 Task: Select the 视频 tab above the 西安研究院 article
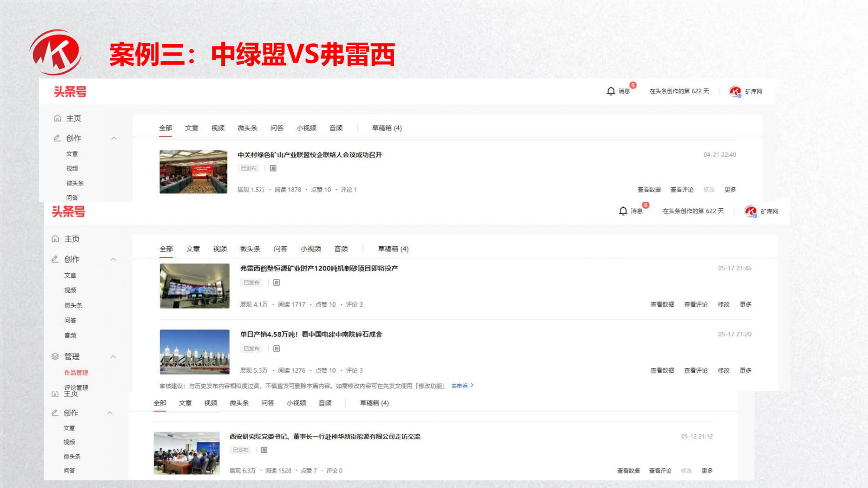pos(210,403)
